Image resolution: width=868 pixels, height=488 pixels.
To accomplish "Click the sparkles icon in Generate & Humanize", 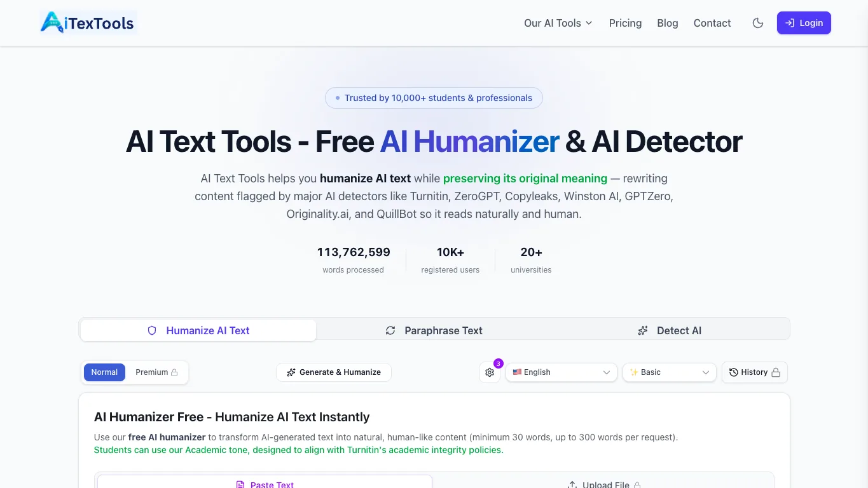I will pos(291,372).
